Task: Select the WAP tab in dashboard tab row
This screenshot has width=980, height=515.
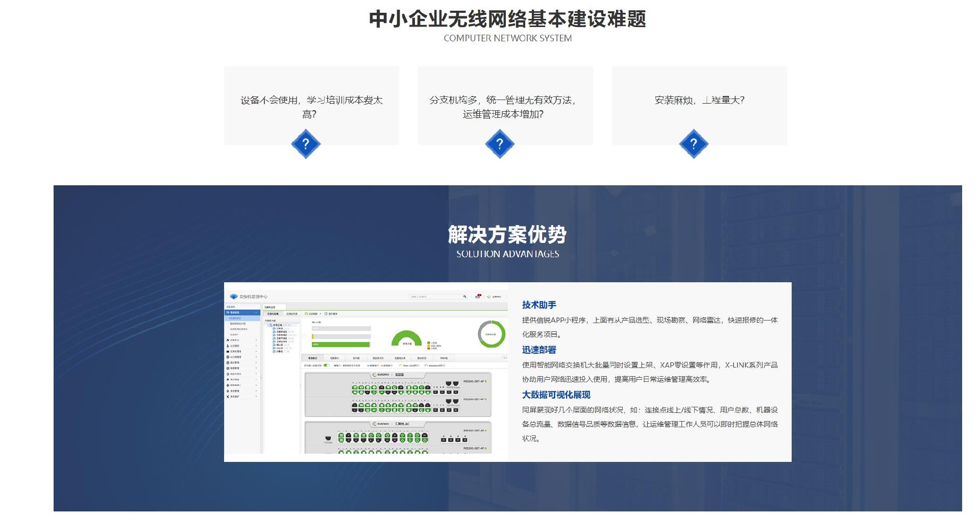Action: [444, 358]
